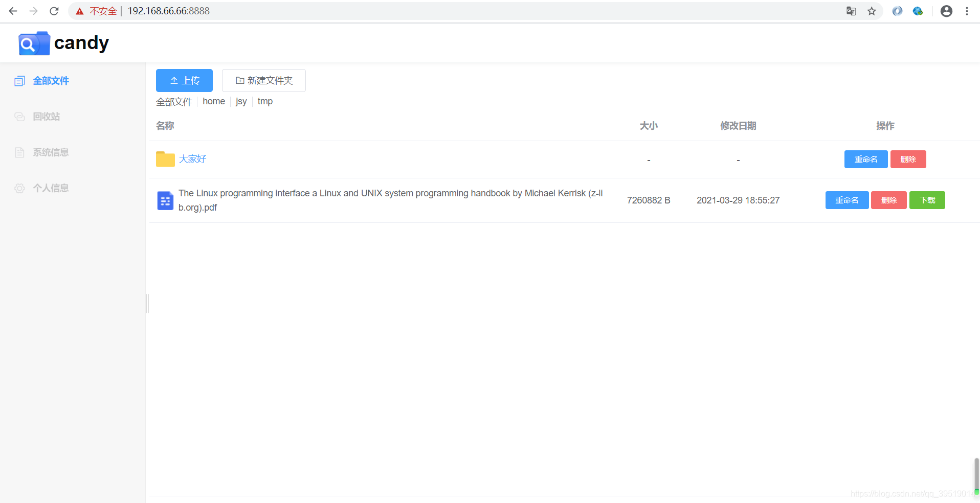
Task: Click the blue 上传 upload button
Action: [x=184, y=80]
